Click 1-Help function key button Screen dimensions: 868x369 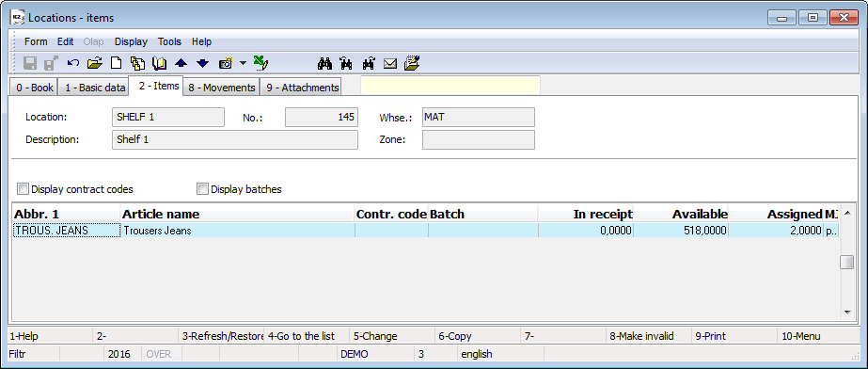(51, 336)
